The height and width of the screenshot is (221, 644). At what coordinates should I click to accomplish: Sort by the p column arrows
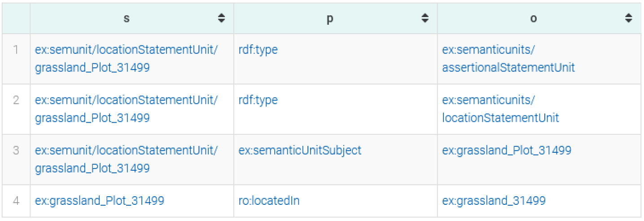pos(425,18)
